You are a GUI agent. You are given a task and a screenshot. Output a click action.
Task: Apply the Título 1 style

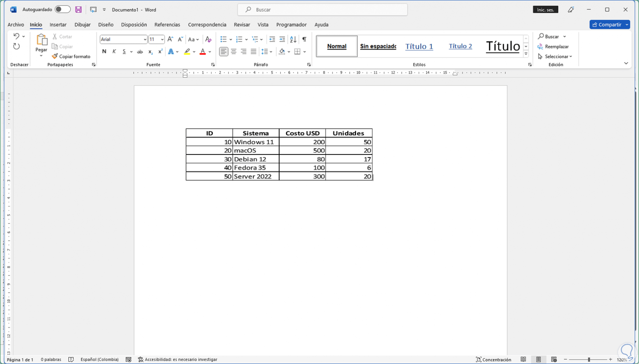[x=419, y=46]
